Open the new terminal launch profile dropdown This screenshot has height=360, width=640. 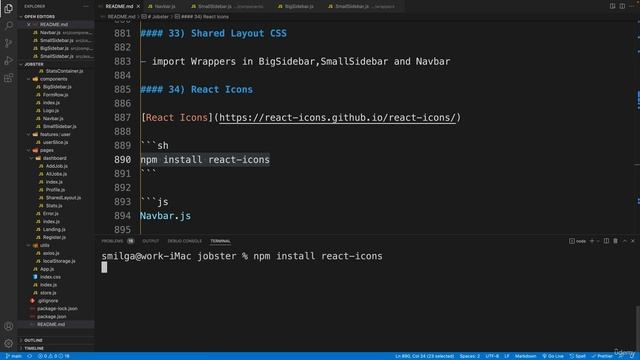point(598,241)
